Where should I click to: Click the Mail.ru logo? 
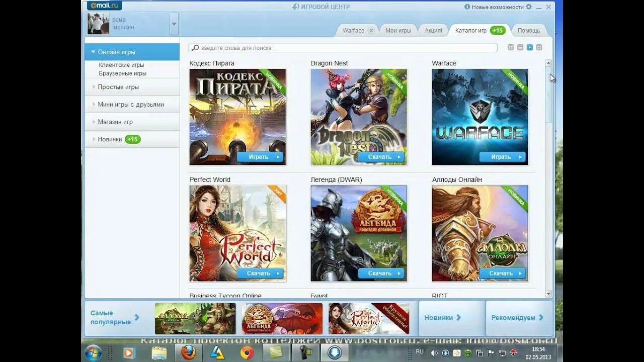(104, 6)
